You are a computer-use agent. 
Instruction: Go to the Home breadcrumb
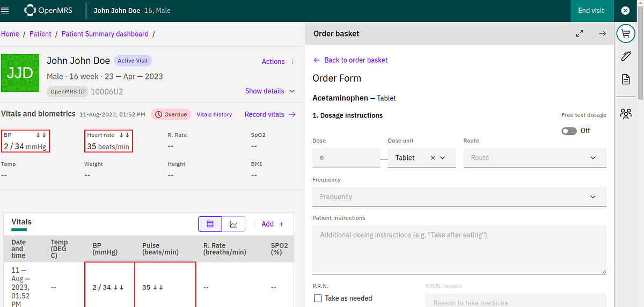coord(10,34)
